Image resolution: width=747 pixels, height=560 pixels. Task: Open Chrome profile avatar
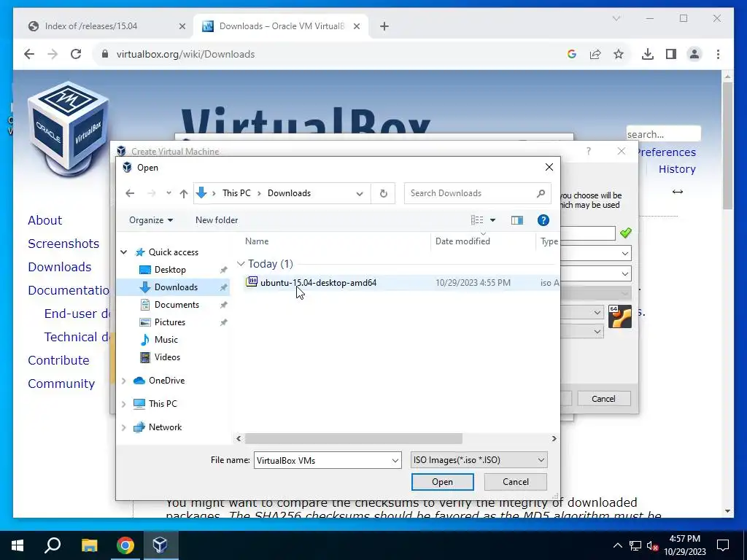[x=694, y=54]
